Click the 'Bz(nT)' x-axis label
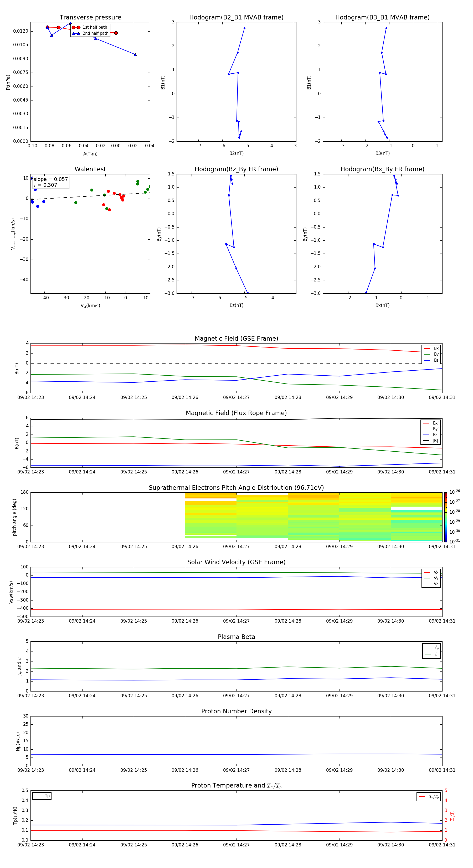Image resolution: width=473 pixels, height=868 pixels. tap(236, 305)
